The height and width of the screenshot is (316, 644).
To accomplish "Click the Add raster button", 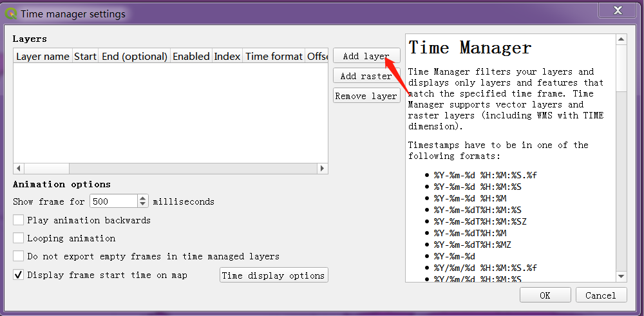I will (366, 76).
